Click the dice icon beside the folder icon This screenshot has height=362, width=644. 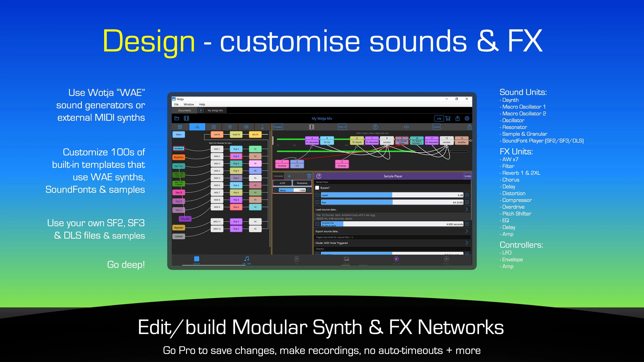coord(186,118)
